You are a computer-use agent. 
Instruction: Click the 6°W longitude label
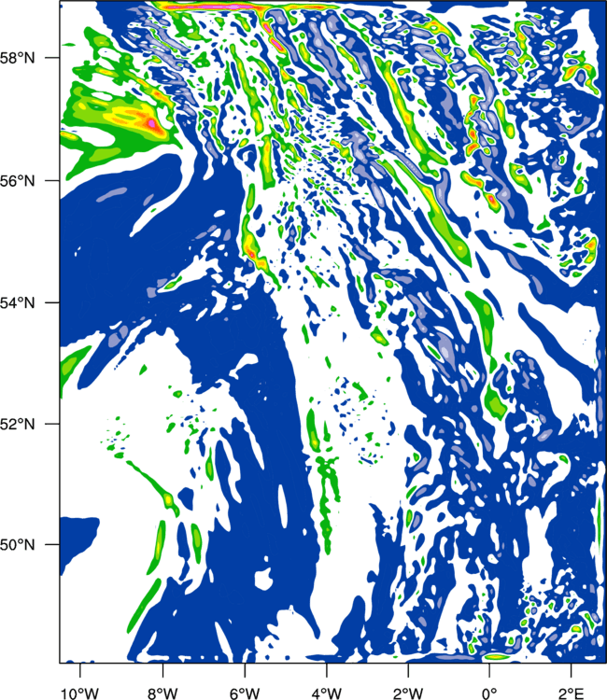click(245, 693)
